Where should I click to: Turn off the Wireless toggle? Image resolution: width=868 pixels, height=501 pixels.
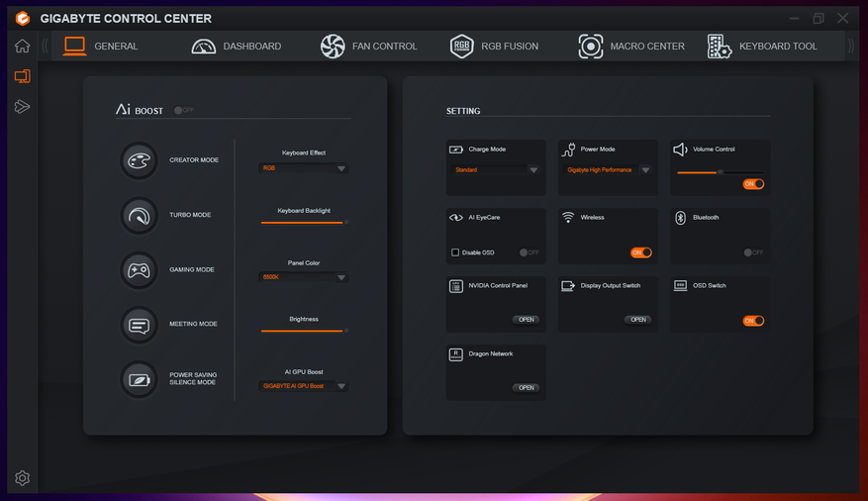click(641, 252)
